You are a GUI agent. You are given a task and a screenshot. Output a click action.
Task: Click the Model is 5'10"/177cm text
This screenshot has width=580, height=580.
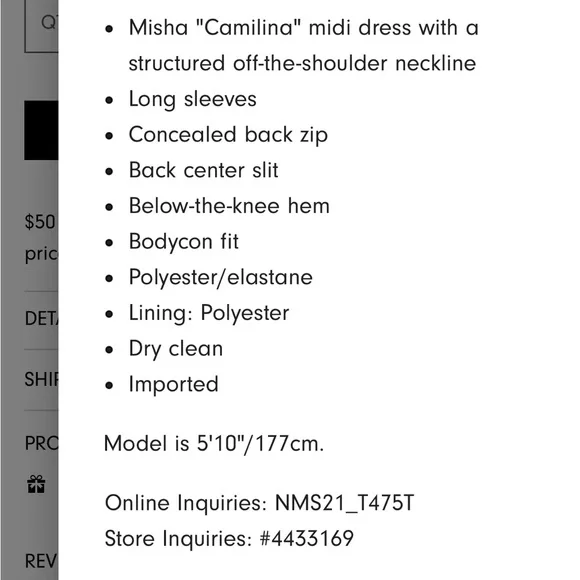coord(214,443)
